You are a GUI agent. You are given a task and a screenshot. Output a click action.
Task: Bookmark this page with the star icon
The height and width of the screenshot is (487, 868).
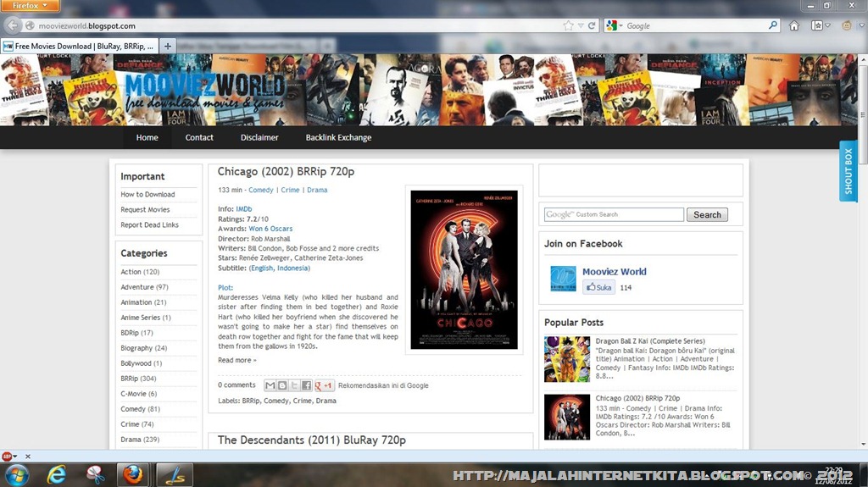[568, 25]
